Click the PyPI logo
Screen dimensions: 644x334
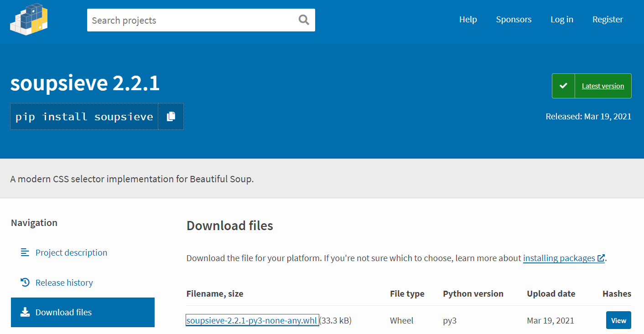[28, 19]
